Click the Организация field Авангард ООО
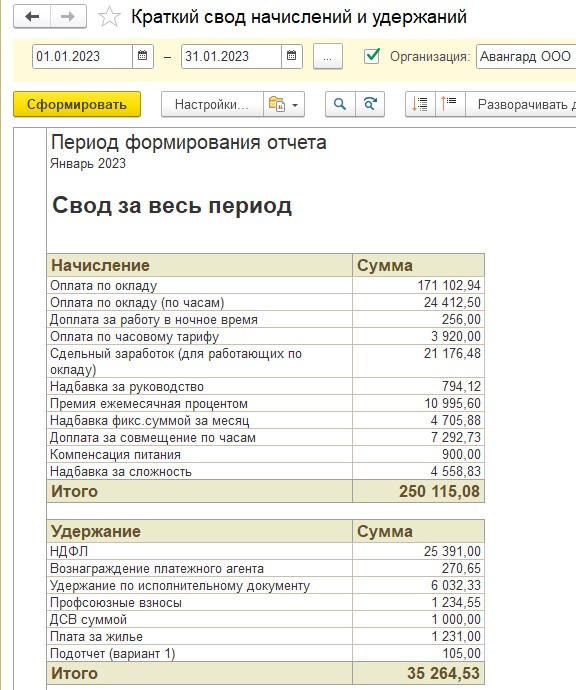Viewport: 576px width, 690px height. pyautogui.click(x=526, y=56)
